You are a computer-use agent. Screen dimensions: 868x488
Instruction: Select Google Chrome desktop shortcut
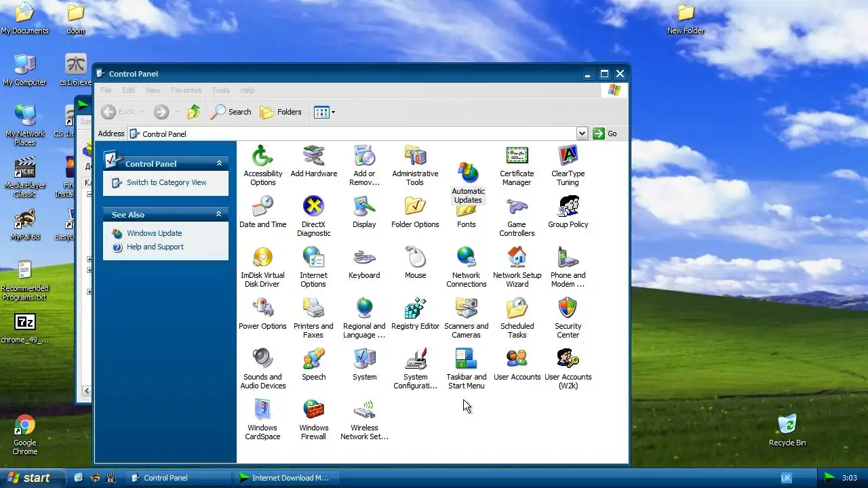click(25, 434)
